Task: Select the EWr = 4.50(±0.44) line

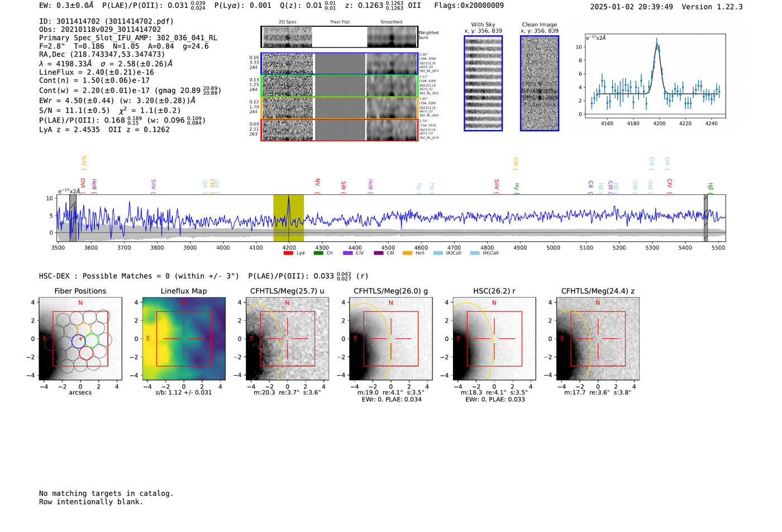Action: click(117, 100)
